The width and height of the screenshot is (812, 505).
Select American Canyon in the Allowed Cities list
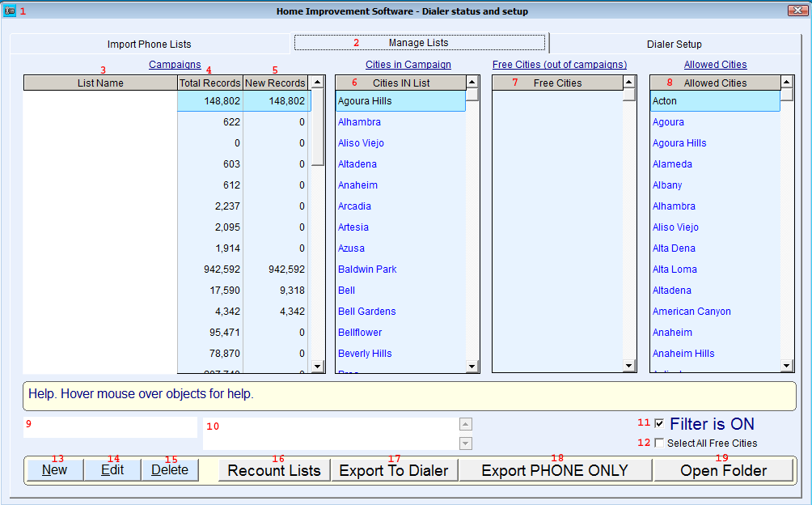pos(715,312)
